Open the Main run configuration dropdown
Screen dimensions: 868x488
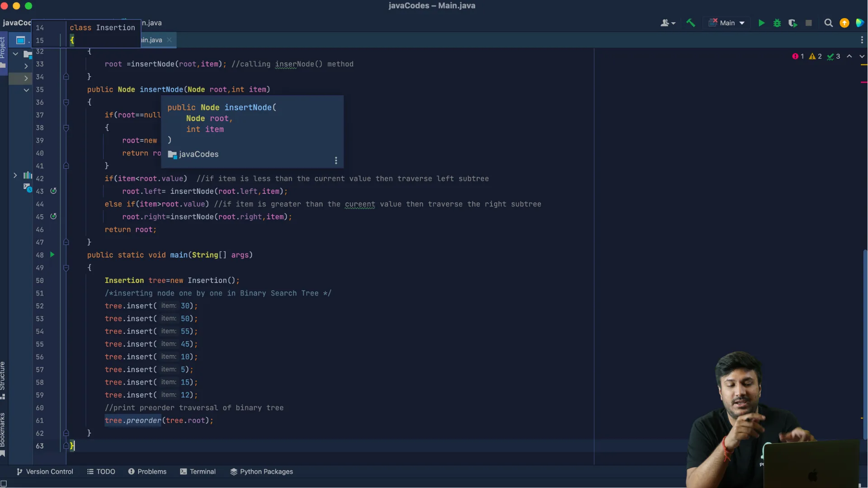(727, 23)
